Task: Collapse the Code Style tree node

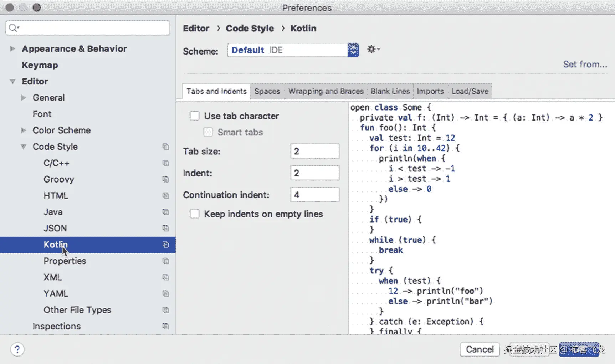Action: [x=24, y=147]
